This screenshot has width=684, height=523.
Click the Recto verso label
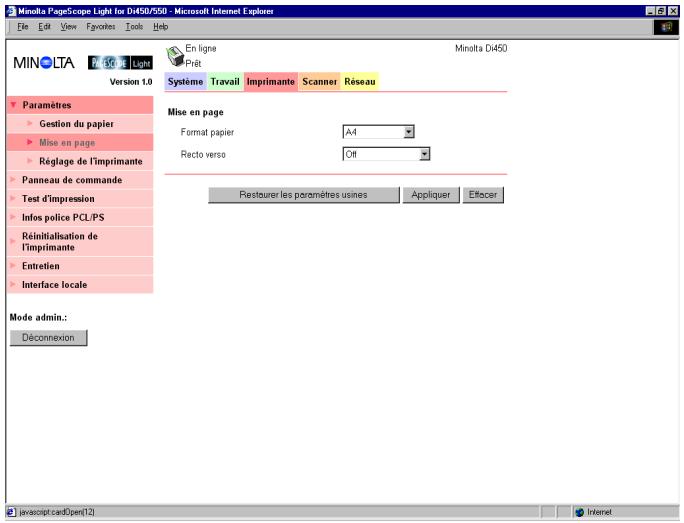[x=203, y=154]
